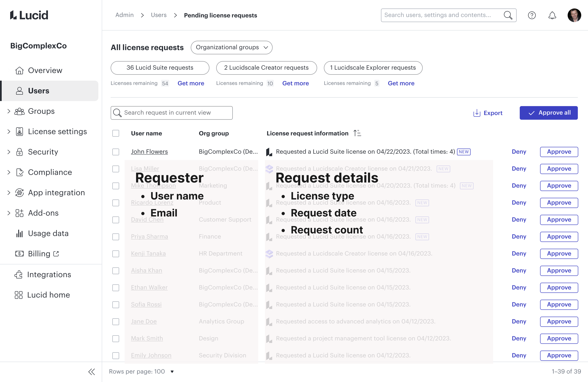This screenshot has width=588, height=382.
Task: Click the Lucid Suite icon in John Flowers row
Action: point(269,152)
